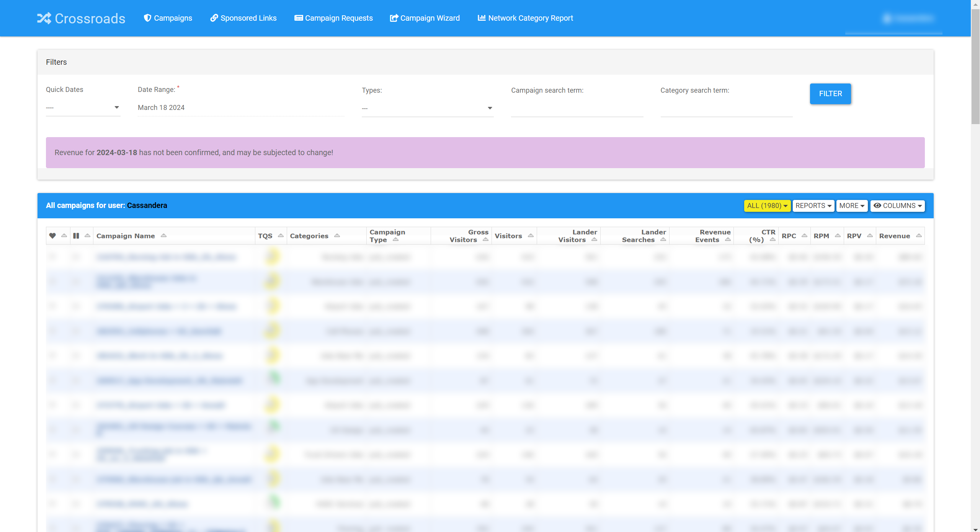The width and height of the screenshot is (980, 532).
Task: Sort by Lander Searches header
Action: (635, 236)
